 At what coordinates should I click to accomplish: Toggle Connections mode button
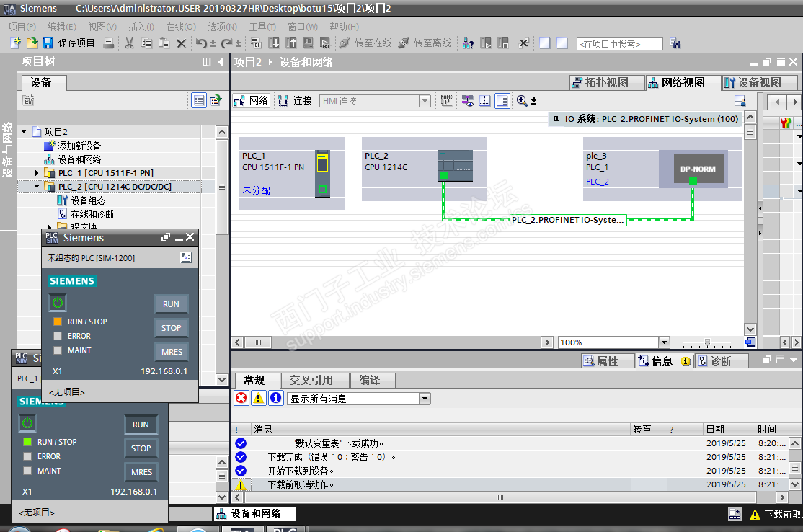pos(296,100)
